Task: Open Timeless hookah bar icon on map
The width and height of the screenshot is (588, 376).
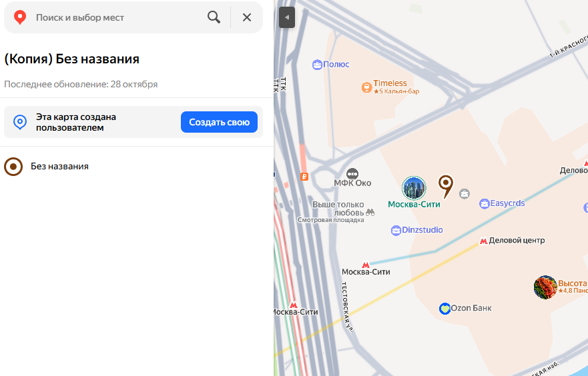Action: click(366, 87)
